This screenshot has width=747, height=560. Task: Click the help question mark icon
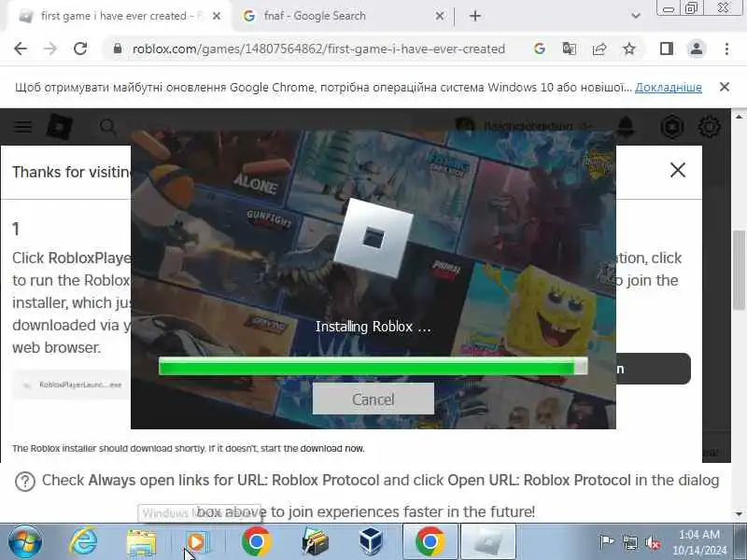25,482
